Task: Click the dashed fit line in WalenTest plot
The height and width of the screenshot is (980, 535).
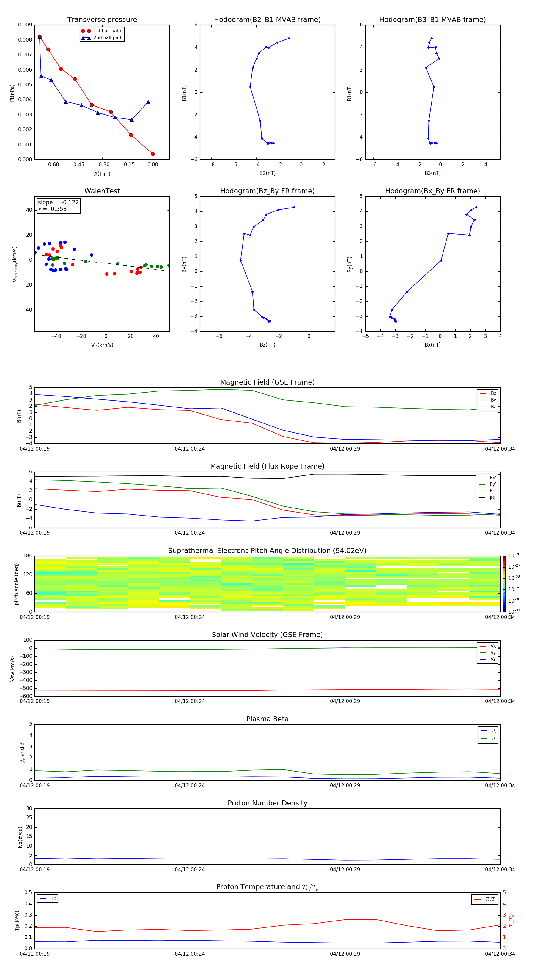Action: pos(102,263)
